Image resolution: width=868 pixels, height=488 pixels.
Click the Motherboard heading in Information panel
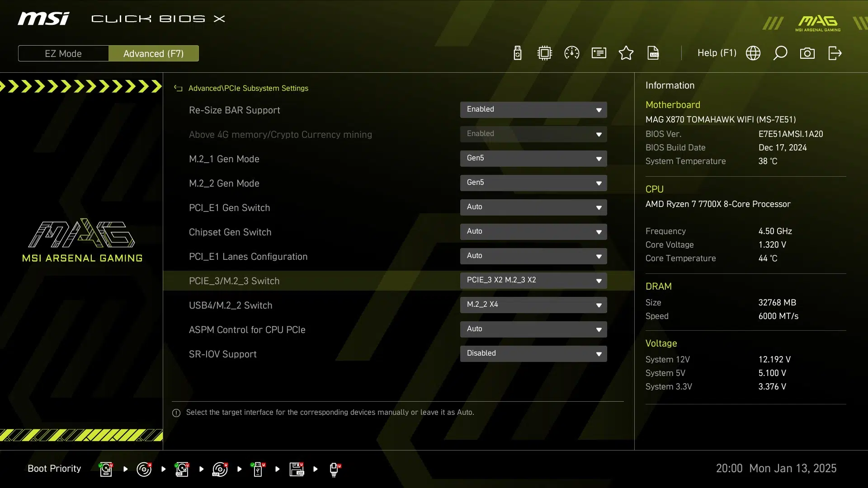pos(673,105)
